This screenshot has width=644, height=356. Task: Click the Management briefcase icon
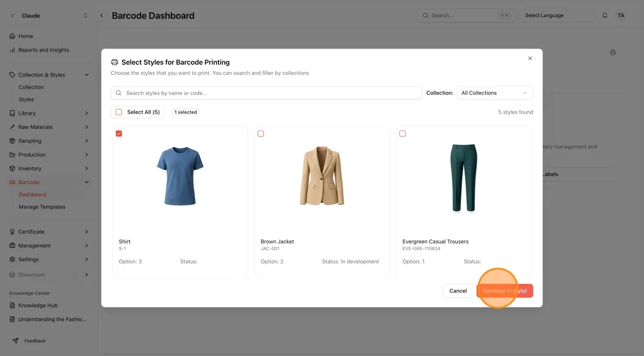pyautogui.click(x=12, y=246)
